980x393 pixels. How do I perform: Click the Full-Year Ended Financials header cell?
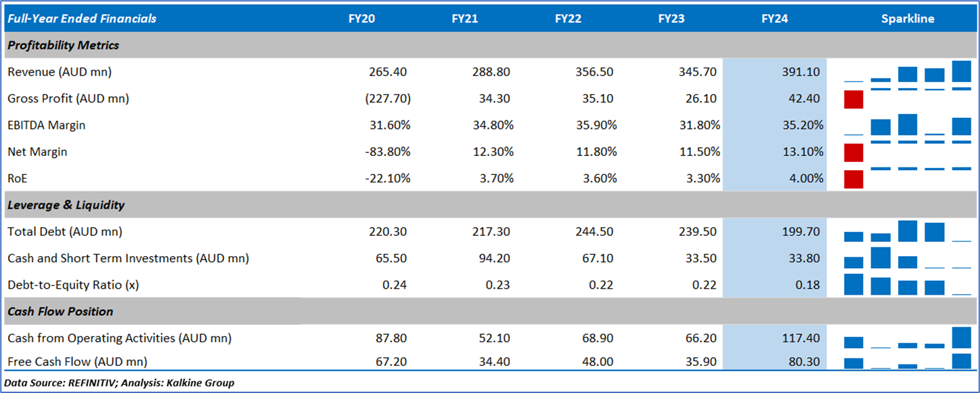(x=81, y=19)
